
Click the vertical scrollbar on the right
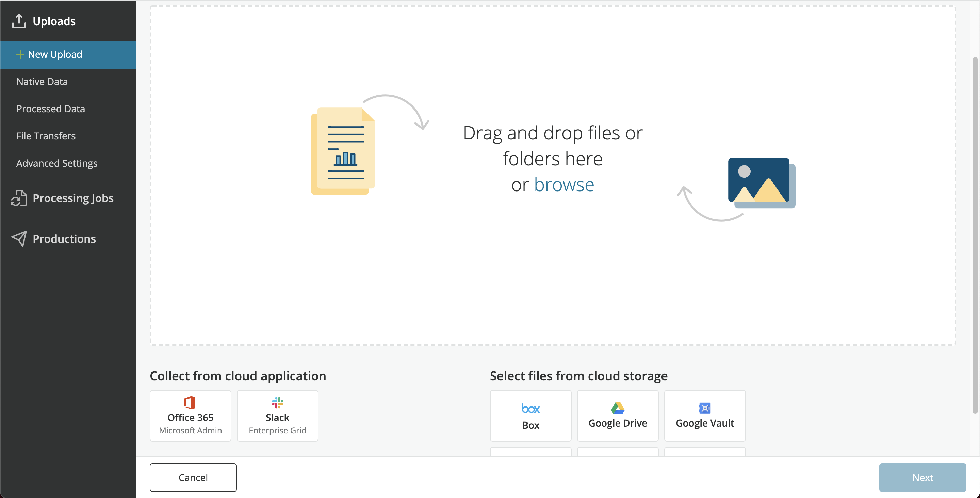(x=975, y=235)
